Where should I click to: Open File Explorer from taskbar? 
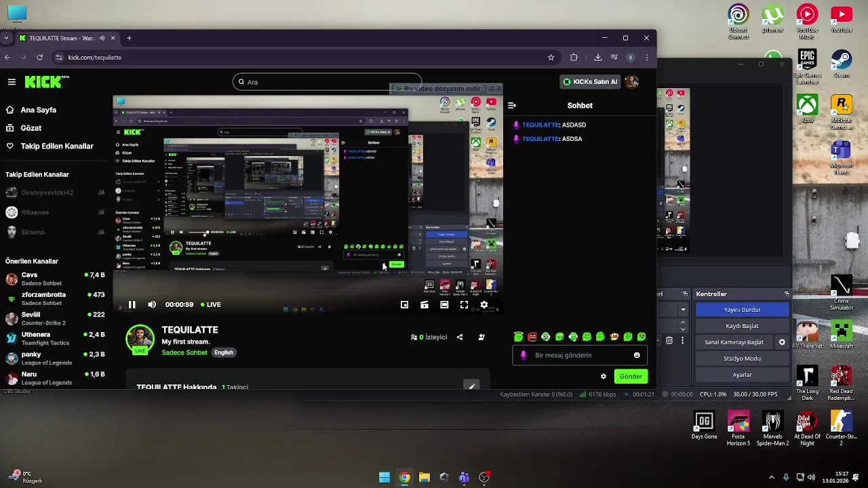click(425, 477)
